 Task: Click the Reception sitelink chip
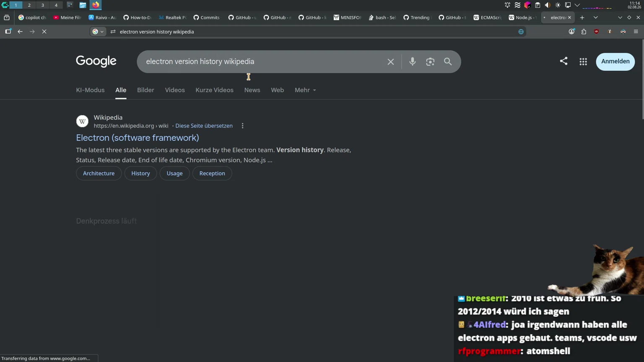pos(212,173)
